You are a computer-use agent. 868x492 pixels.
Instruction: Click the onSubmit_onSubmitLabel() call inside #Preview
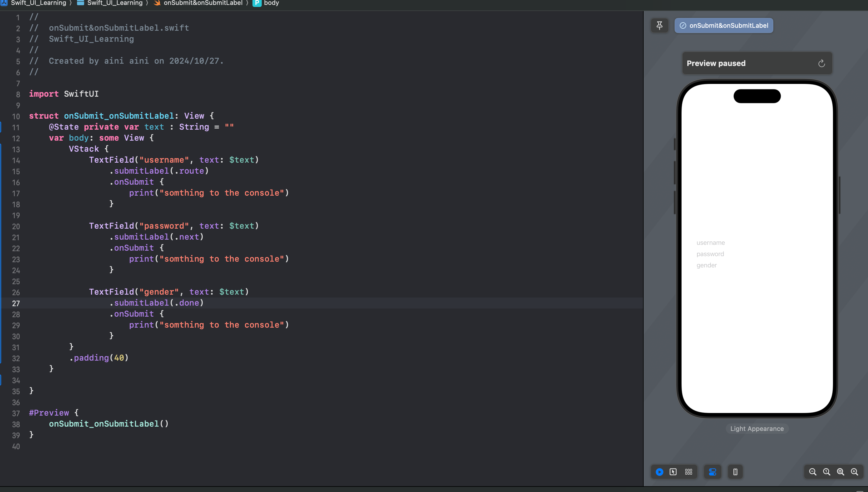coord(109,423)
